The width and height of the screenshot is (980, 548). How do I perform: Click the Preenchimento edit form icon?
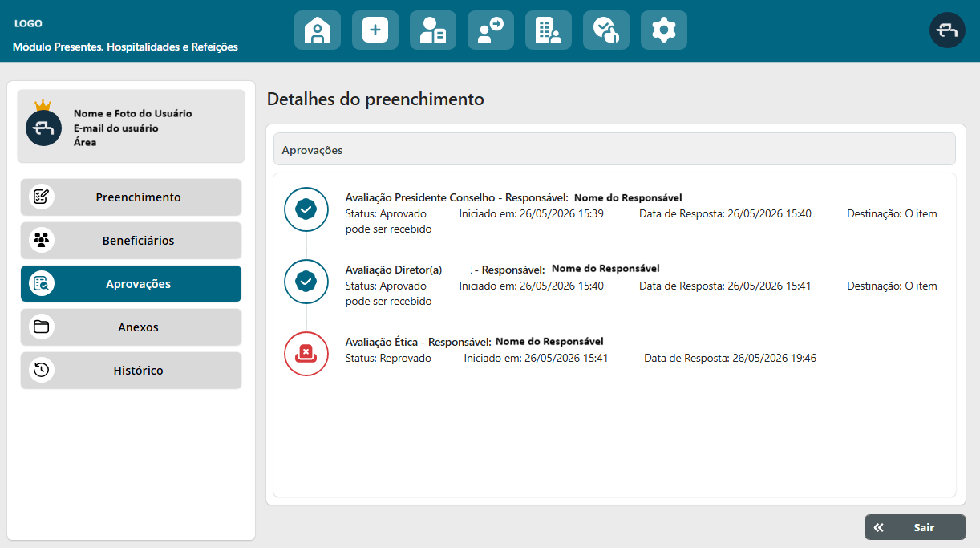tap(42, 197)
